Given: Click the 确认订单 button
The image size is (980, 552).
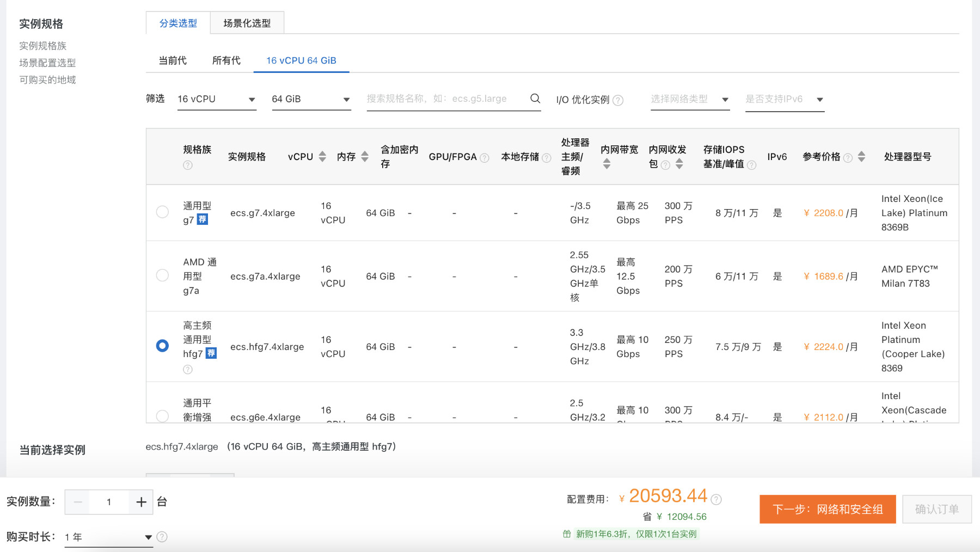Looking at the screenshot, I should 936,509.
